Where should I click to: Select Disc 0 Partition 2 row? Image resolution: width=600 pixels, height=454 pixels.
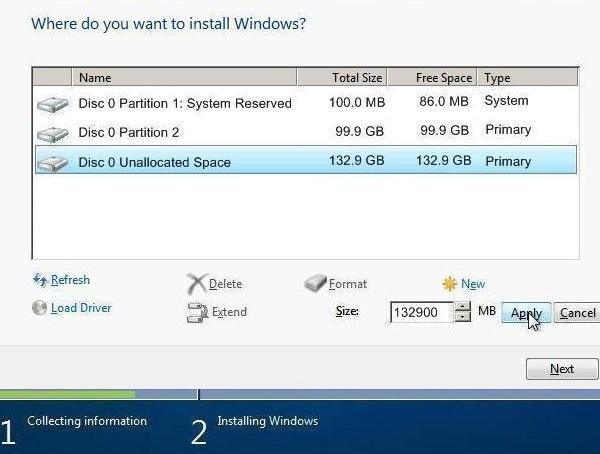tap(306, 132)
